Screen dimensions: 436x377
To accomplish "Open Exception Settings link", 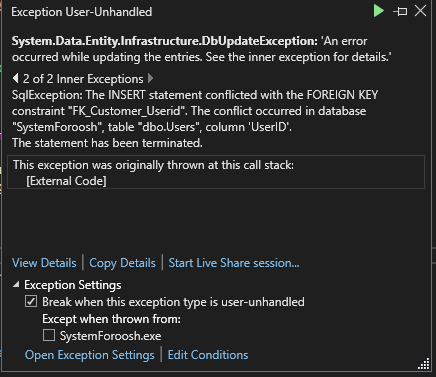I will pos(90,355).
